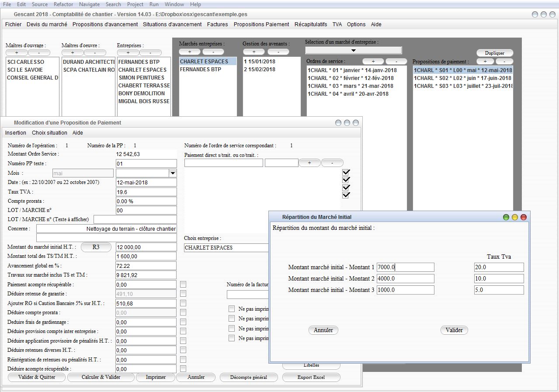Click the Dupliquer button
Image resolution: width=559 pixels, height=392 pixels.
495,53
